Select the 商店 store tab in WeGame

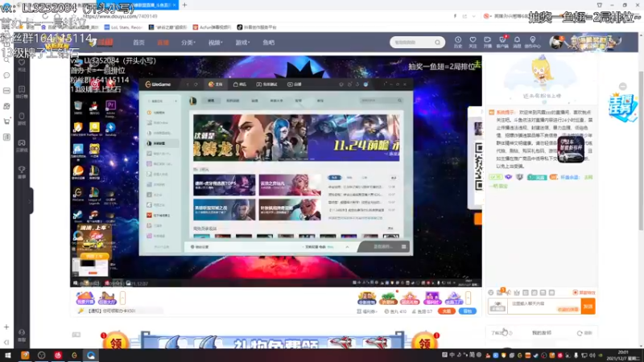pyautogui.click(x=240, y=84)
